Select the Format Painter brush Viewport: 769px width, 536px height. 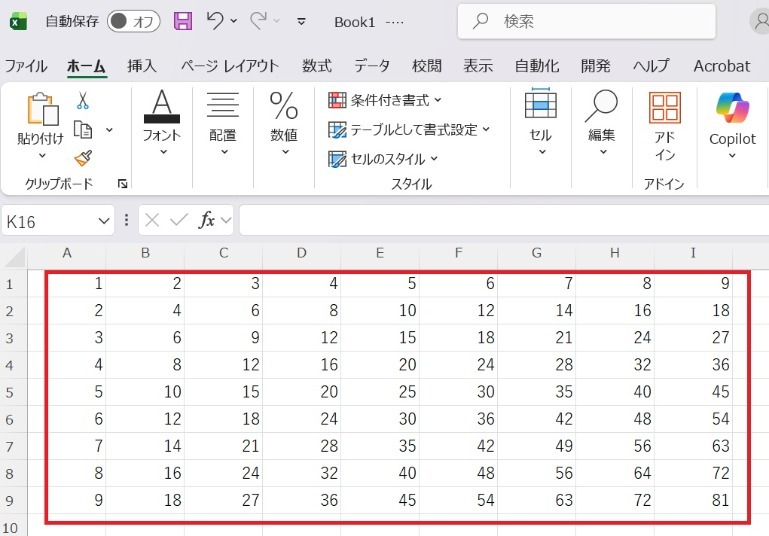click(x=83, y=158)
